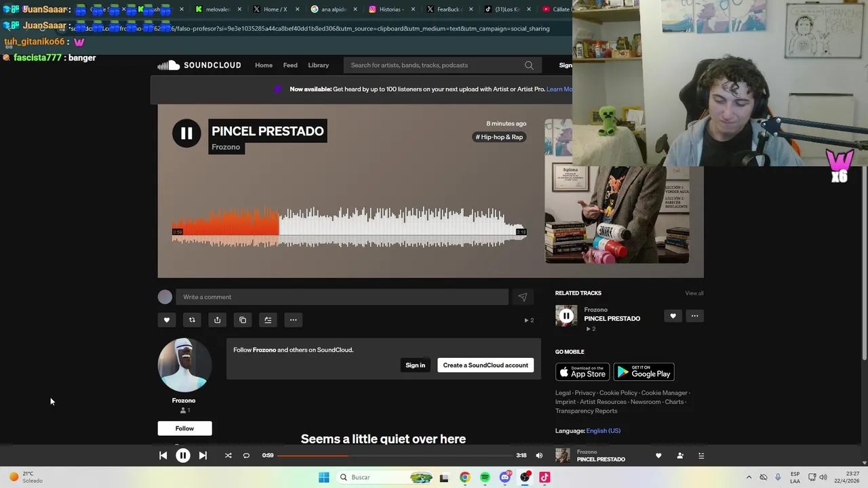Open Spotify from the taskbar
868x488 pixels.
pos(485,477)
